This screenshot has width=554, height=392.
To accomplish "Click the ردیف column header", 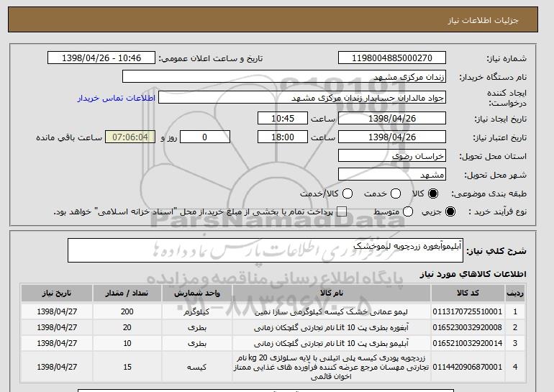I will [x=515, y=293].
